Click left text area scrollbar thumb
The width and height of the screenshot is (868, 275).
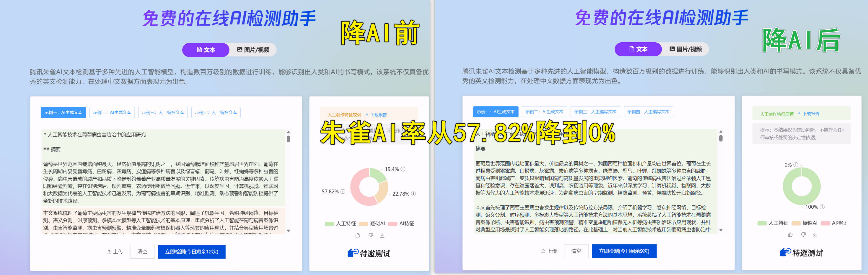pyautogui.click(x=288, y=139)
